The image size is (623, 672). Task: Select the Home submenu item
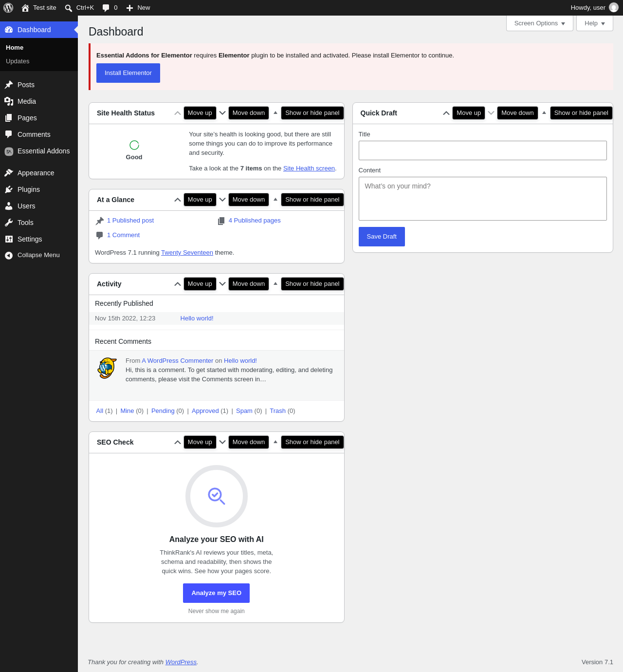click(x=15, y=48)
